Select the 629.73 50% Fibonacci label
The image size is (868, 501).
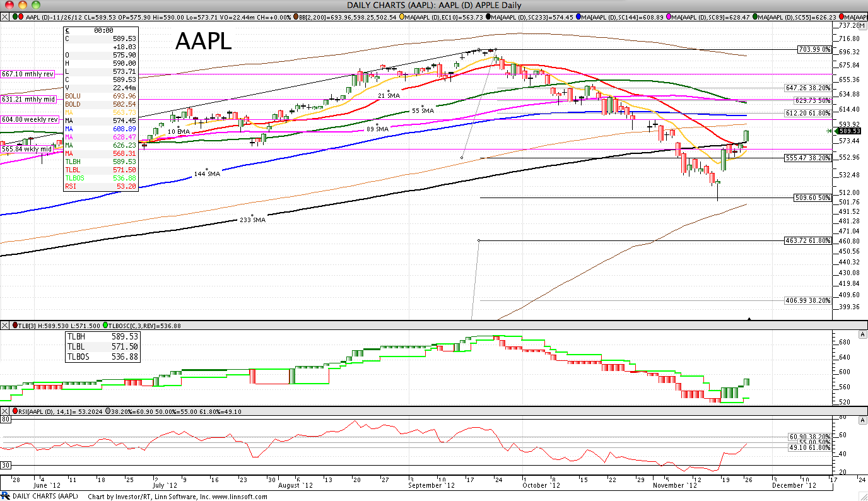812,100
